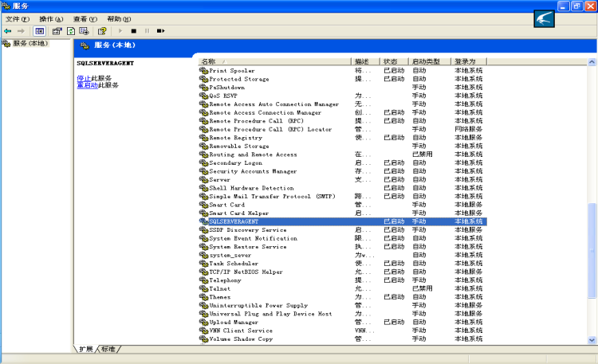The image size is (598, 364).
Task: Click the scrollbar up arrow
Action: pyautogui.click(x=592, y=62)
